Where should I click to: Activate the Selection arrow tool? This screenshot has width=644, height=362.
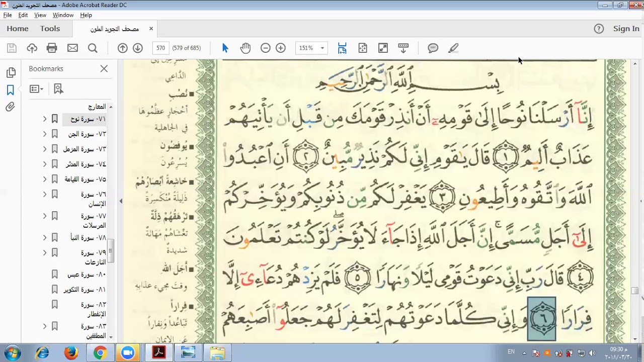click(x=225, y=48)
